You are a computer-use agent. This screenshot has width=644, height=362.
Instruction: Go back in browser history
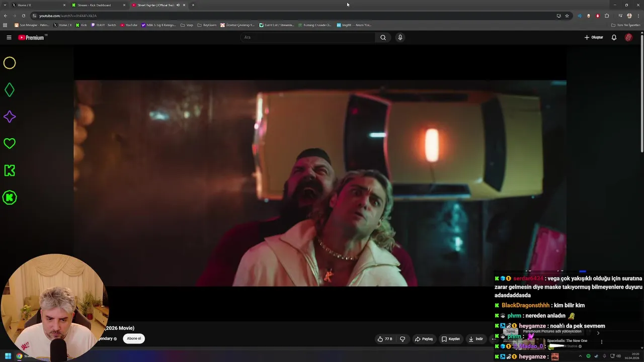[x=6, y=16]
